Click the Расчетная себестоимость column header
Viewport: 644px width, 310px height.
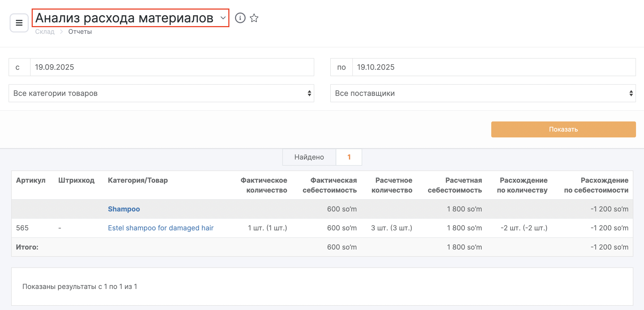pos(455,185)
